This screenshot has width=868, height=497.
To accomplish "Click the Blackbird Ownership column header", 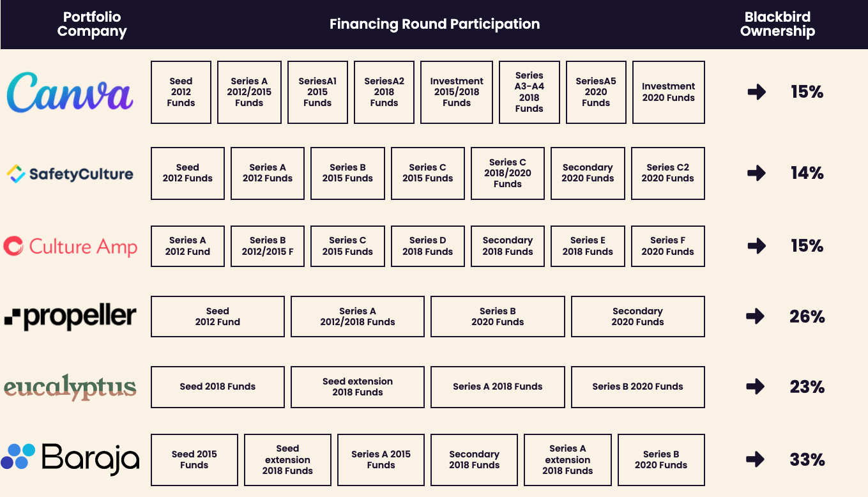I will 777,24.
